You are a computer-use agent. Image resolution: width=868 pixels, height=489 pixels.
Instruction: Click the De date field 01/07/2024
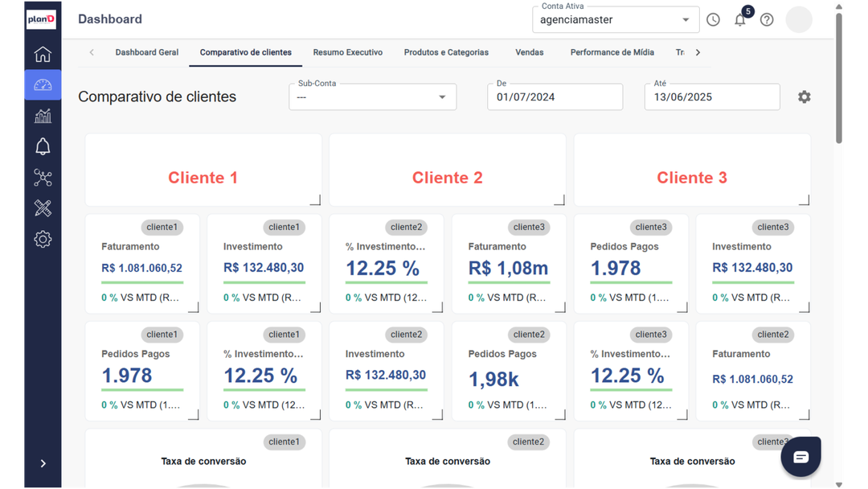555,97
